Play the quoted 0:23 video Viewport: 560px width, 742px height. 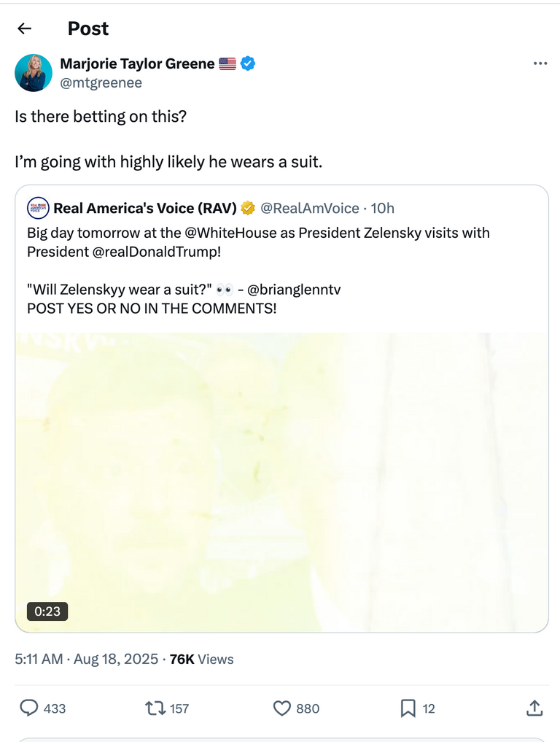282,482
